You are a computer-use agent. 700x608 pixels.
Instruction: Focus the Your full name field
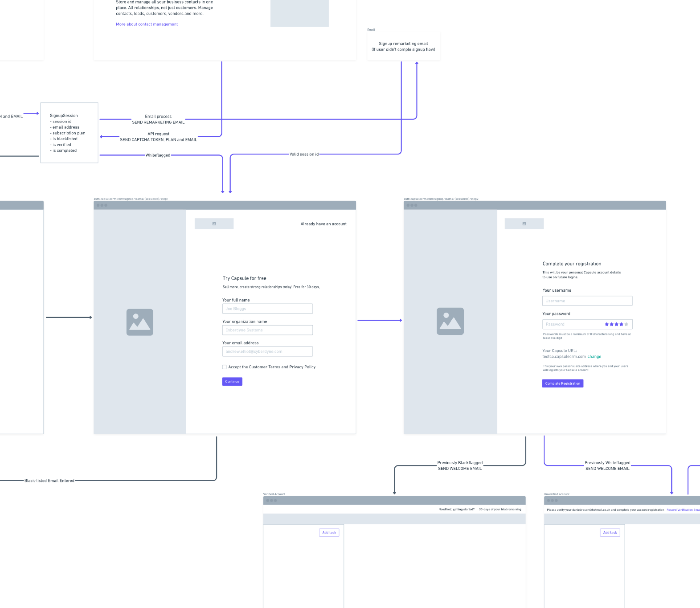click(267, 309)
